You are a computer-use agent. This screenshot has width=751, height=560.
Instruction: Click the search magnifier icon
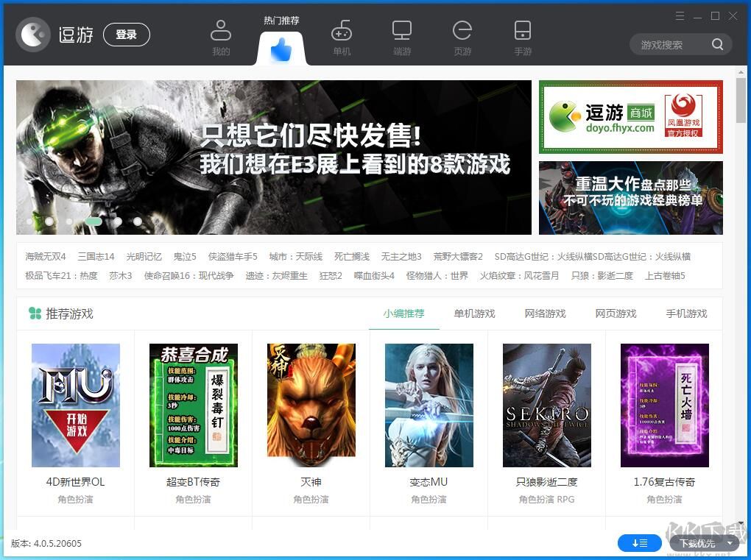[x=716, y=44]
